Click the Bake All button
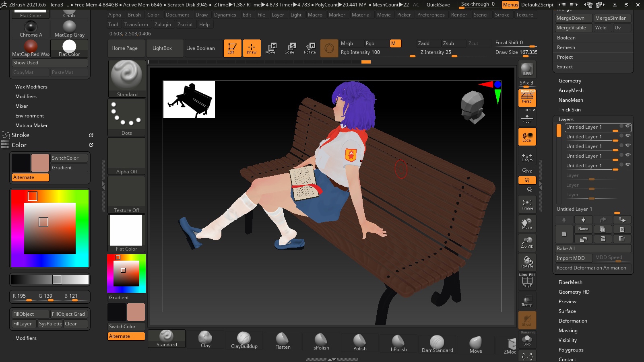 click(x=592, y=249)
